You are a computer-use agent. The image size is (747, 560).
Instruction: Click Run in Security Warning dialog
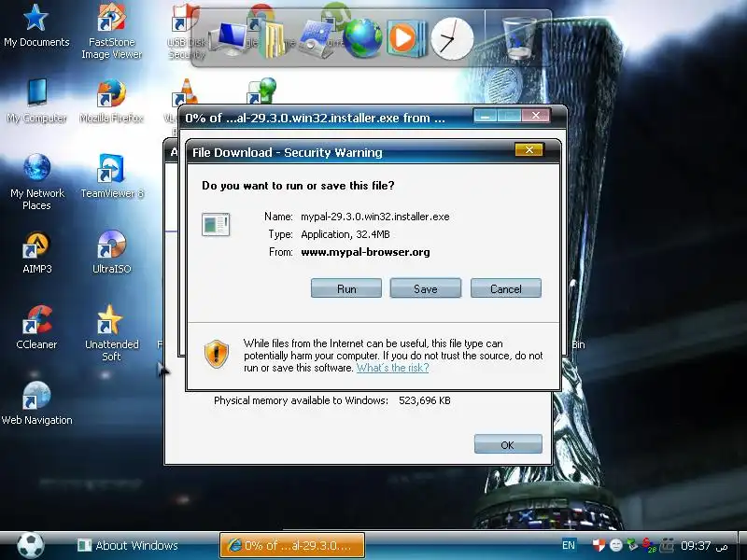[346, 288]
